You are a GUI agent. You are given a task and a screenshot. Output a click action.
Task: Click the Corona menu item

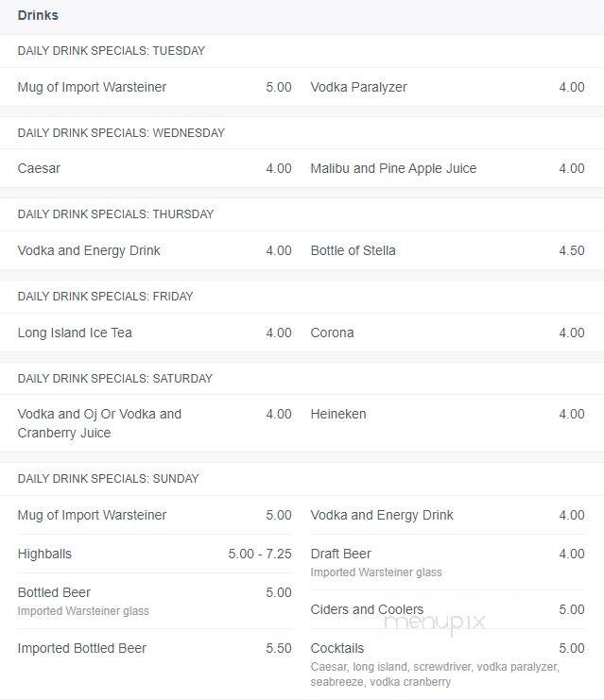pyautogui.click(x=448, y=333)
